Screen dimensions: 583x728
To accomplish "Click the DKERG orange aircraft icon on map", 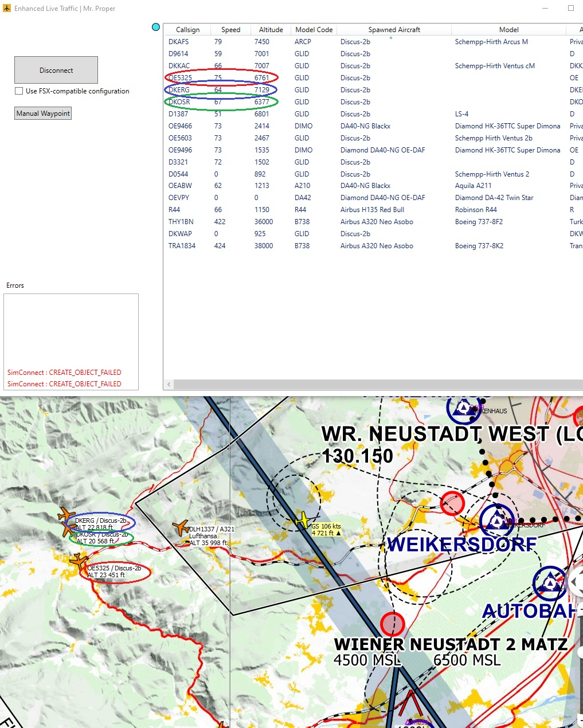I will [66, 515].
